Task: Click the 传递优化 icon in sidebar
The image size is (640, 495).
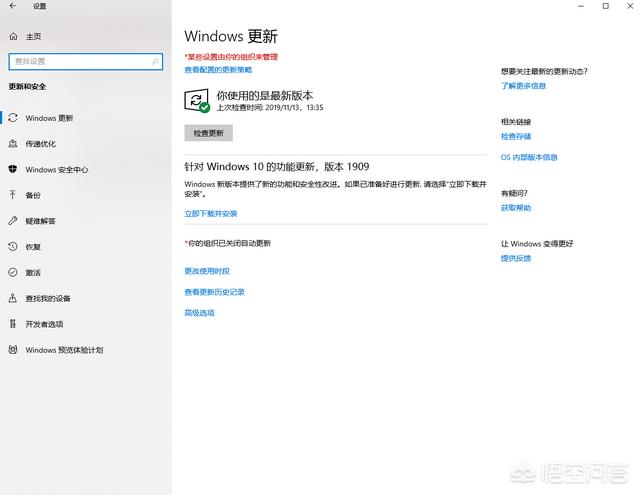Action: click(13, 144)
